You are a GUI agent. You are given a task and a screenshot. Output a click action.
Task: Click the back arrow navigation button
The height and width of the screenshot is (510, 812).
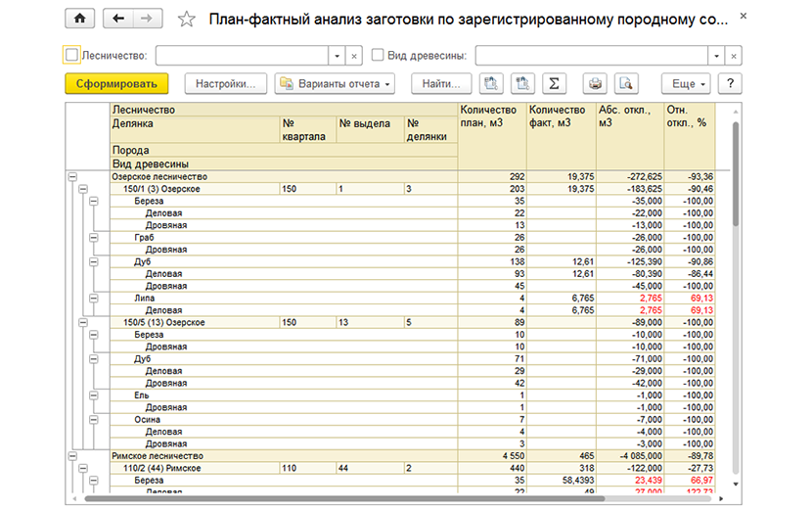tap(118, 19)
